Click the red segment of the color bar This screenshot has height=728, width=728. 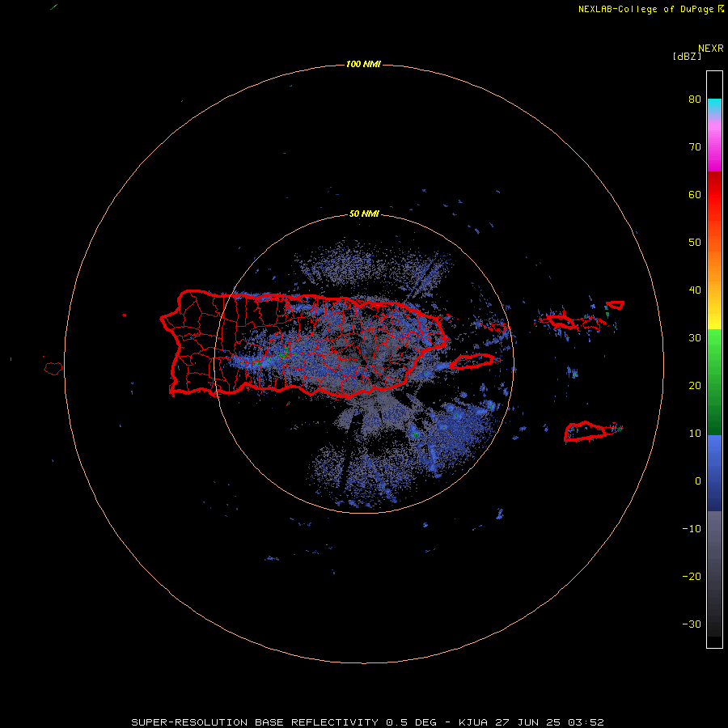(714, 195)
